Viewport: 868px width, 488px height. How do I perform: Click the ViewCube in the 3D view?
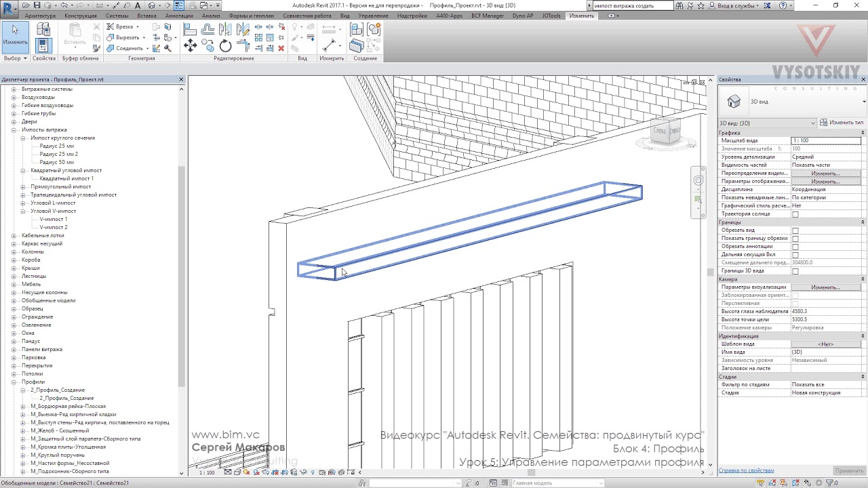(664, 132)
